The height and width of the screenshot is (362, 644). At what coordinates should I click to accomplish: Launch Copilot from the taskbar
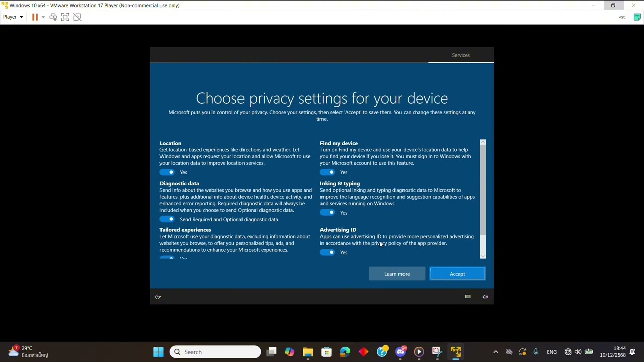(x=290, y=352)
